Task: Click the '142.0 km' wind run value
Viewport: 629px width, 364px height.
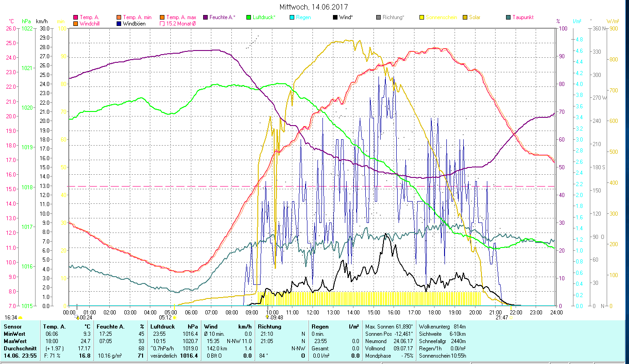Action: click(x=217, y=349)
